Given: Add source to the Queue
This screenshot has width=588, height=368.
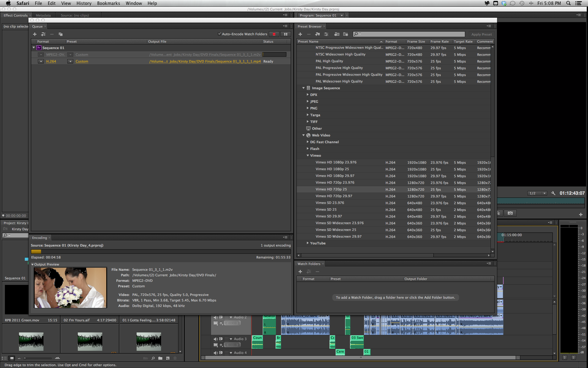Looking at the screenshot, I should (35, 34).
